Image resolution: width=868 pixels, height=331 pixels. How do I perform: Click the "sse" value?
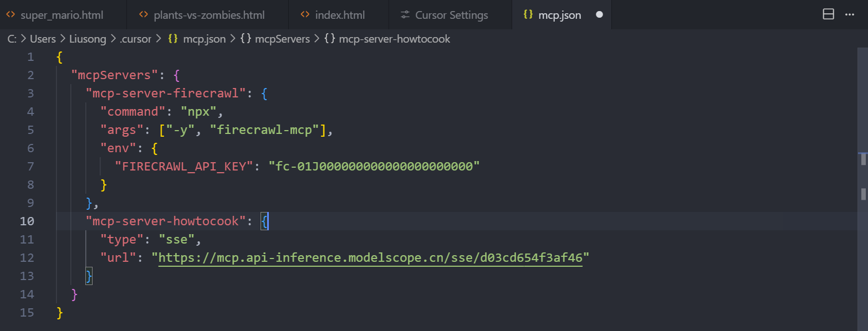(x=176, y=240)
